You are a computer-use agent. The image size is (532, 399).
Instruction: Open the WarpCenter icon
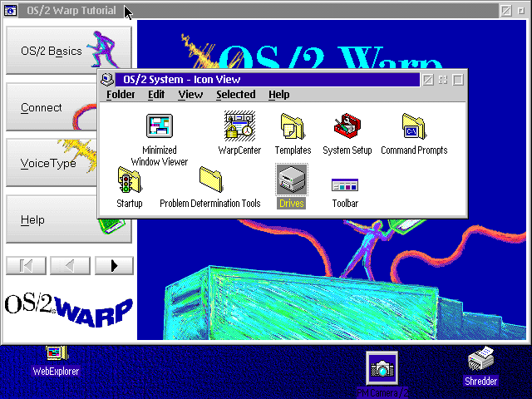pyautogui.click(x=239, y=126)
